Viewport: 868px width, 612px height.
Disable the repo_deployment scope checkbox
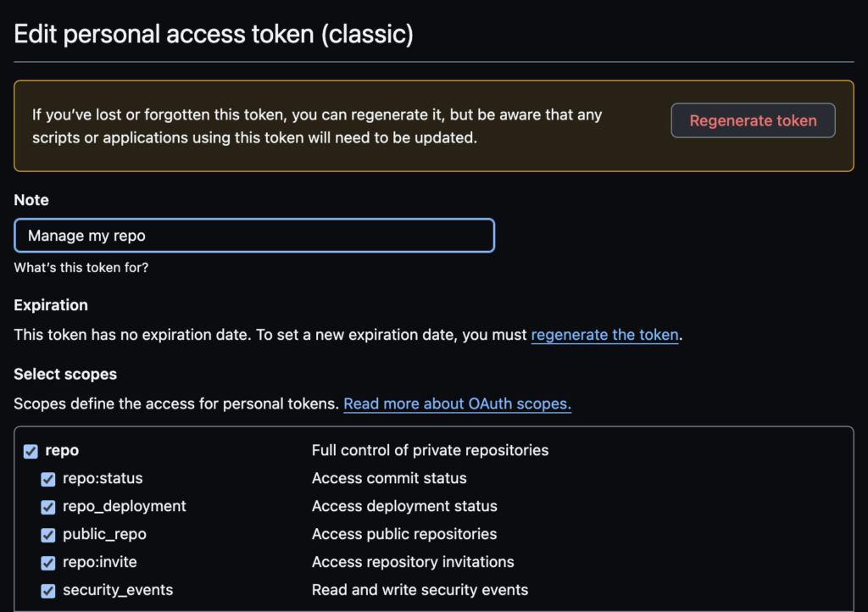click(48, 507)
